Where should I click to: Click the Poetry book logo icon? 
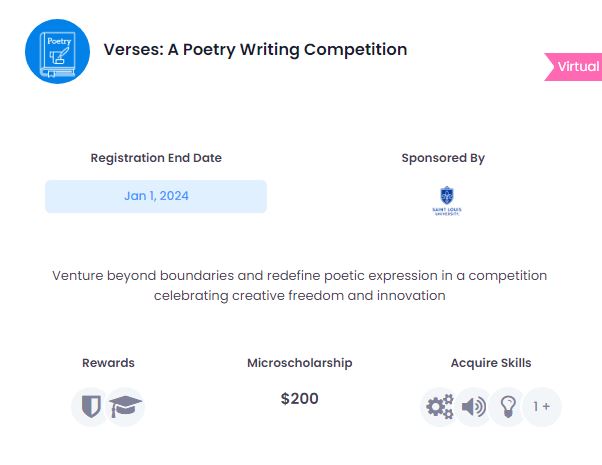58,51
